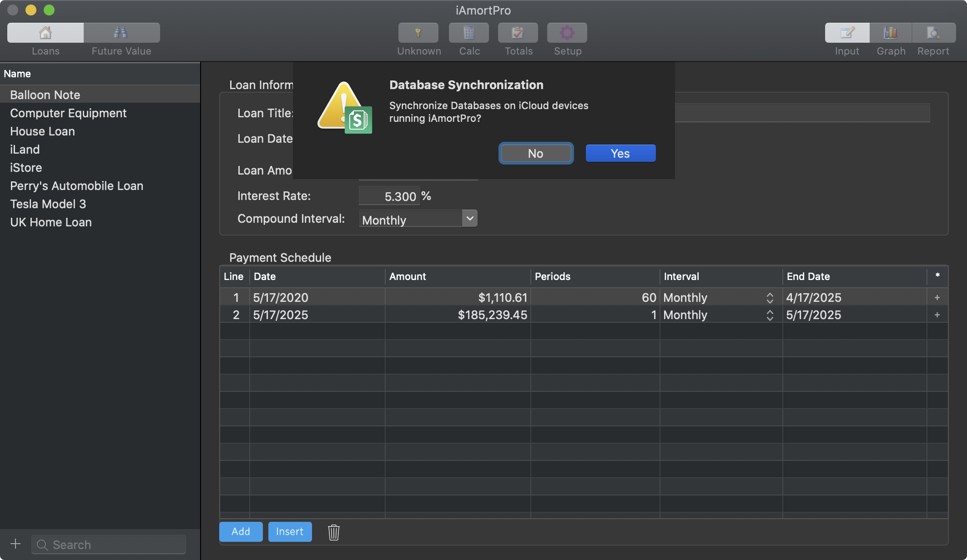
Task: Click the Calc calculator icon
Action: click(468, 33)
